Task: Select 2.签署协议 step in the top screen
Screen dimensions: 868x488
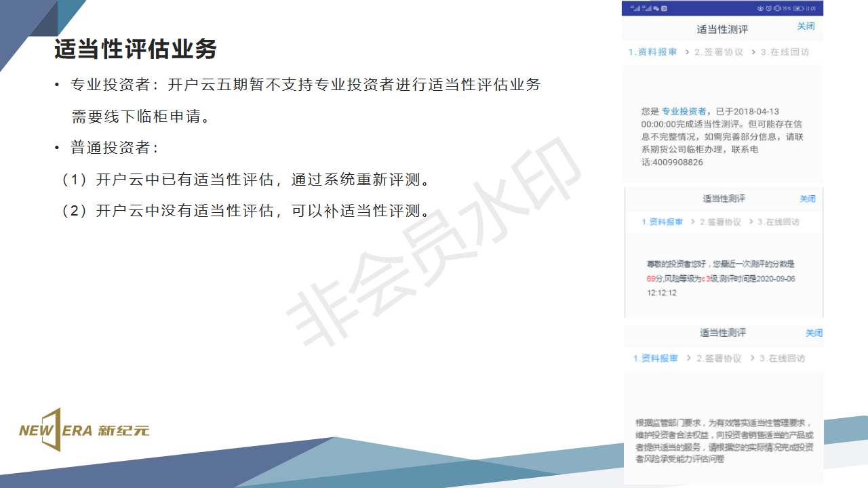Action: coord(718,52)
